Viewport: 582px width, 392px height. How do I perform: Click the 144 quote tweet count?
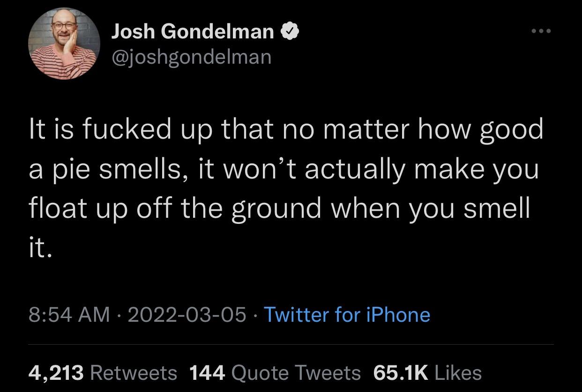207,373
